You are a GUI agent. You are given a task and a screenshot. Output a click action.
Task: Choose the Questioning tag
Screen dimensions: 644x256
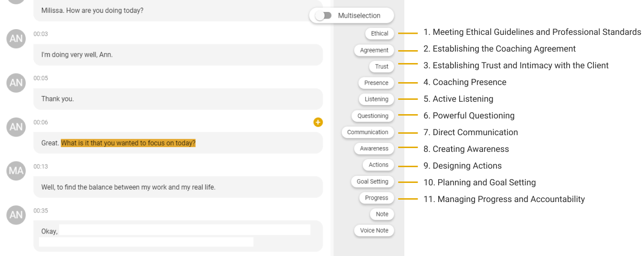pos(373,116)
